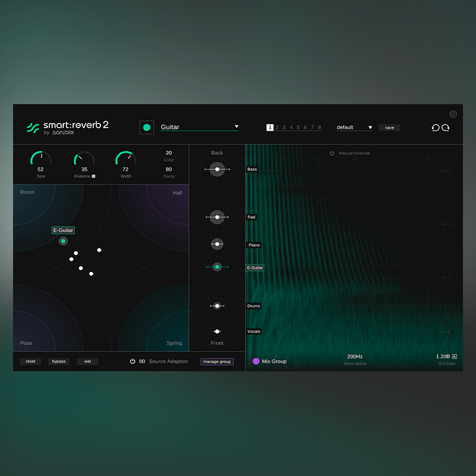Click the undo arrow icon

pyautogui.click(x=435, y=128)
